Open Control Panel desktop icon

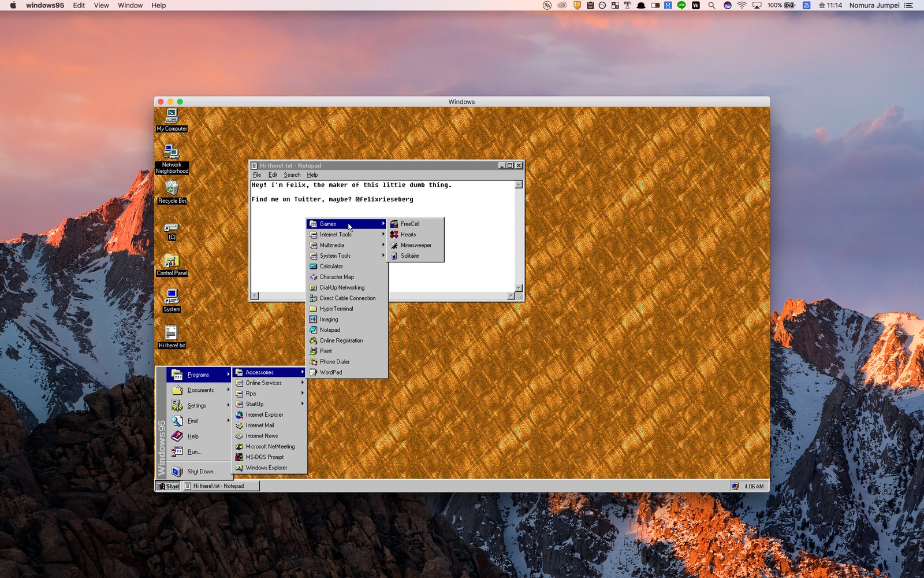pos(172,265)
